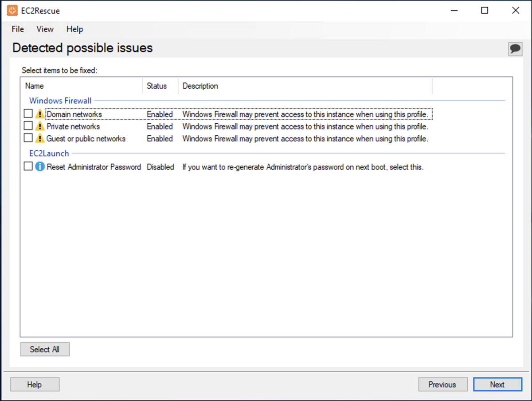Select the Reset Administrator Password label

[94, 167]
